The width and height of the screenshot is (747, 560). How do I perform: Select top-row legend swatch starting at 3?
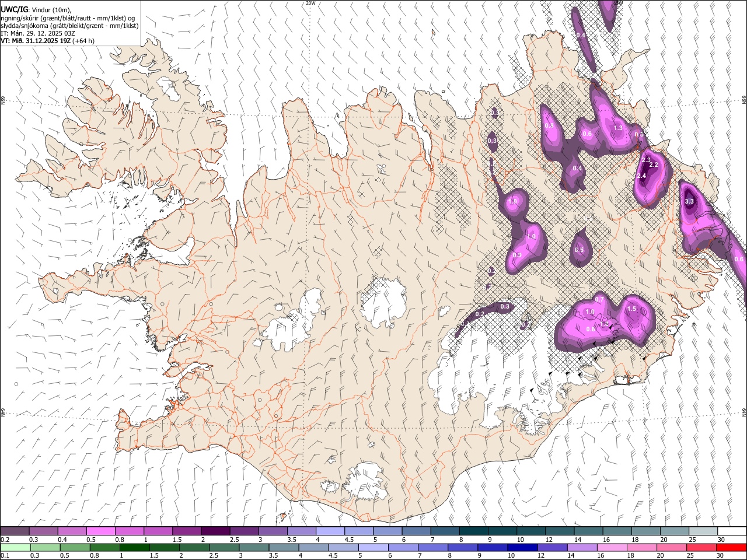(272, 531)
